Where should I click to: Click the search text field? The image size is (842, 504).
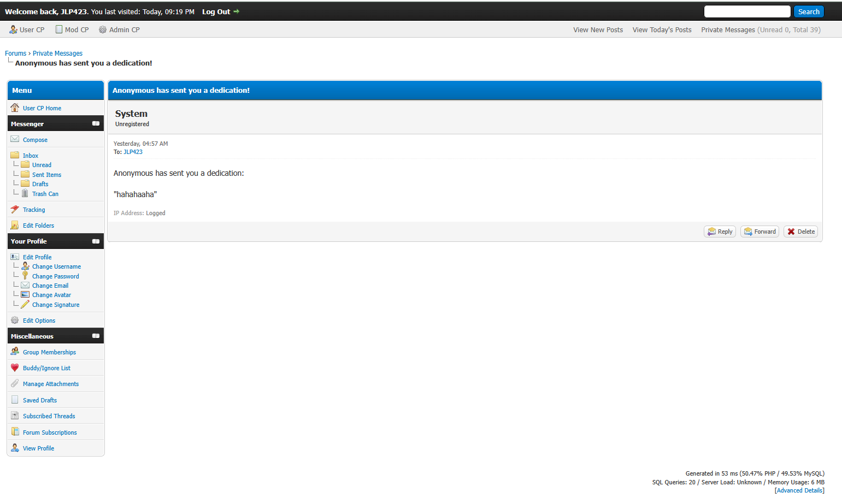point(747,11)
